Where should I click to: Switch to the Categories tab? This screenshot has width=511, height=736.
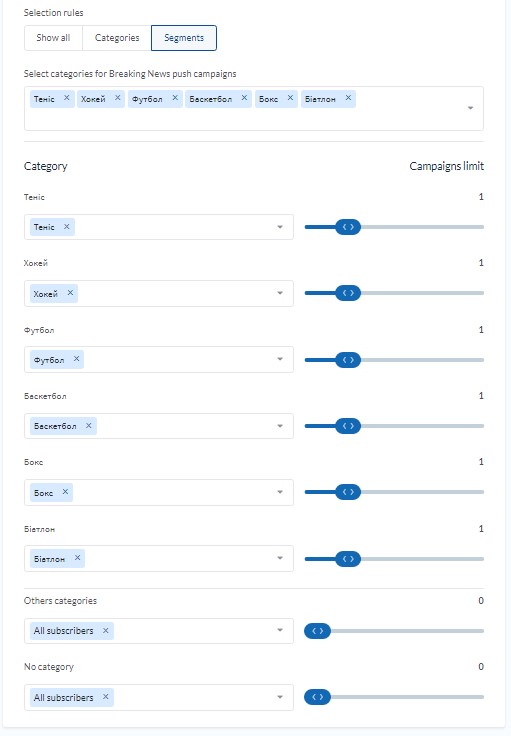(117, 38)
